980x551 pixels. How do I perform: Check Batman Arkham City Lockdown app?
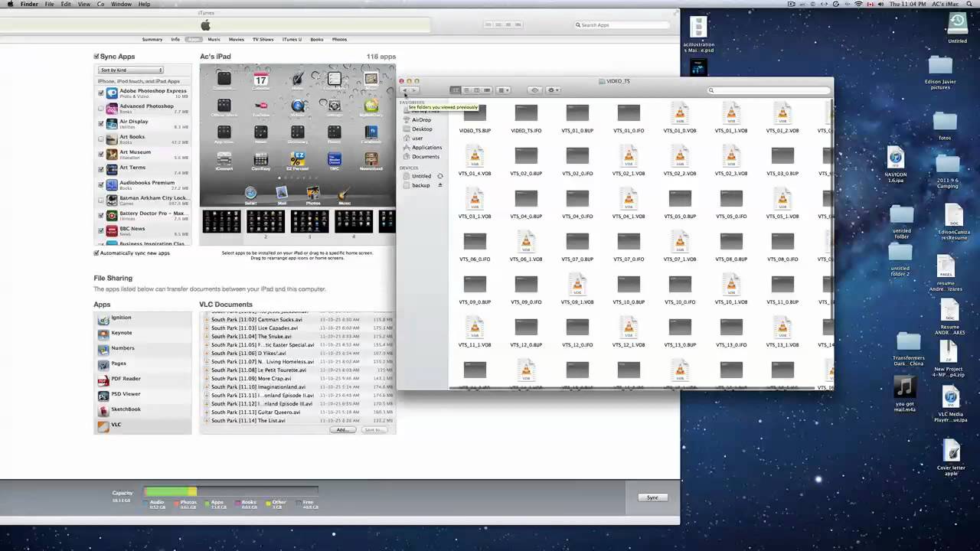coord(101,200)
